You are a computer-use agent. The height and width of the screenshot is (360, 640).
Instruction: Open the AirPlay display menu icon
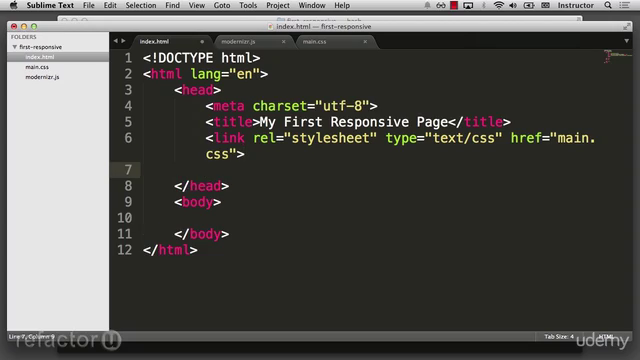468,5
